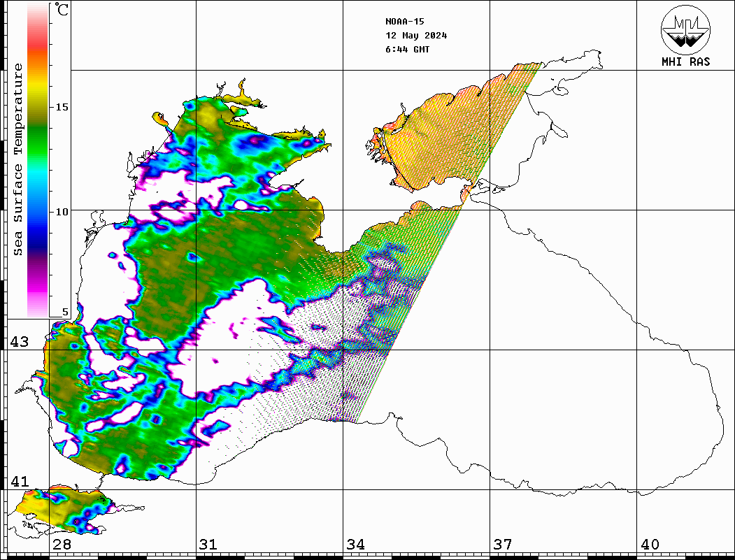Click the '5' value on temperature scale
The height and width of the screenshot is (560, 735).
click(x=65, y=312)
